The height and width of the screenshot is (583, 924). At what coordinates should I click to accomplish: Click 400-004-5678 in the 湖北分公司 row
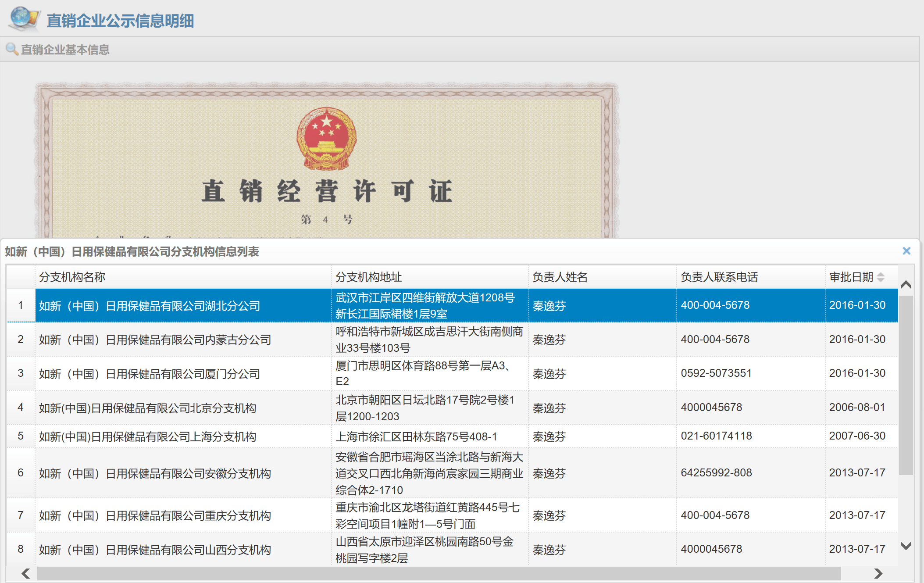point(715,305)
